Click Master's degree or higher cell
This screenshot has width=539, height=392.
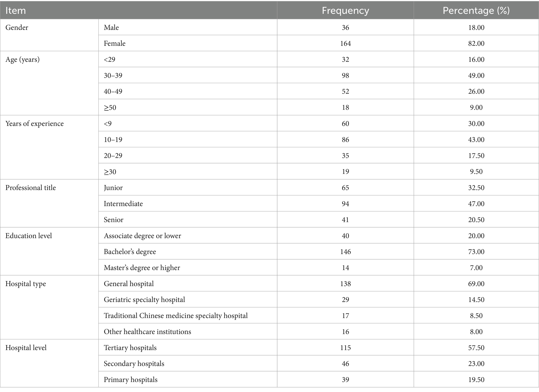coord(142,268)
